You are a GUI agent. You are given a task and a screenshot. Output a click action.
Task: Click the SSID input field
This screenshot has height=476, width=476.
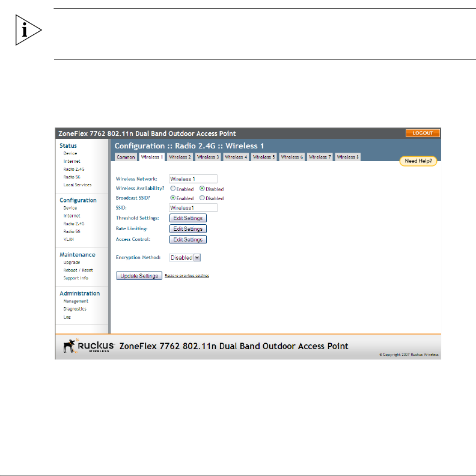[x=193, y=207]
